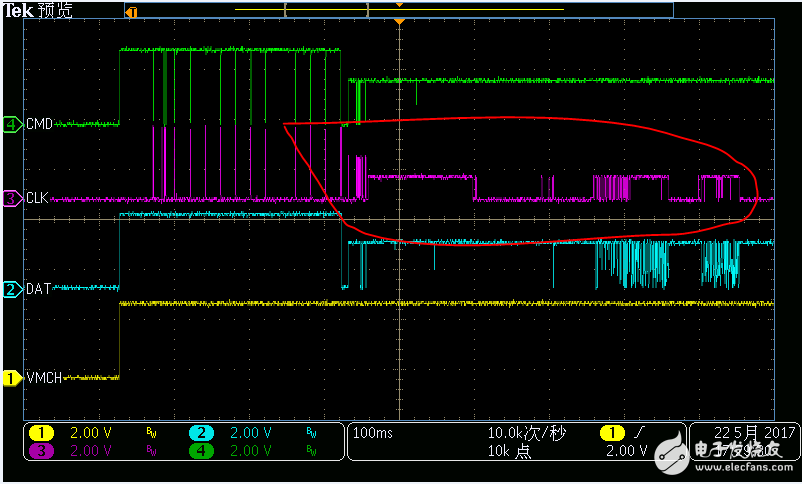Click the orange T trigger position icon
Screen dimensions: 802x484
click(132, 12)
